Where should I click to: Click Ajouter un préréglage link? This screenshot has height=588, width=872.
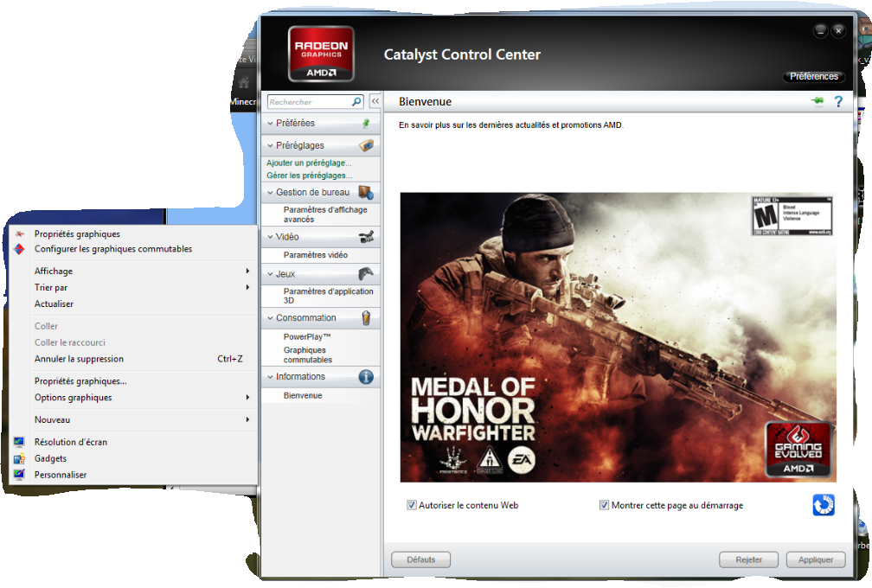pos(309,163)
